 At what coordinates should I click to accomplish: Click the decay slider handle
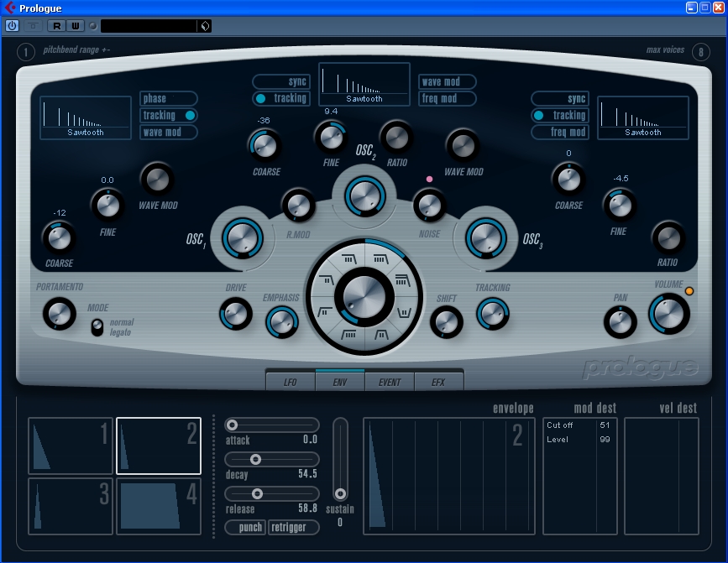[255, 459]
